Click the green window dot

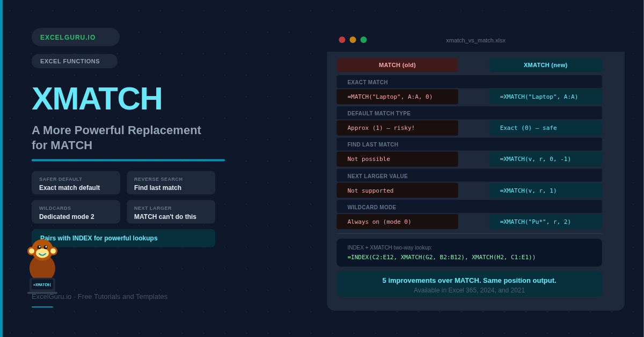363,40
